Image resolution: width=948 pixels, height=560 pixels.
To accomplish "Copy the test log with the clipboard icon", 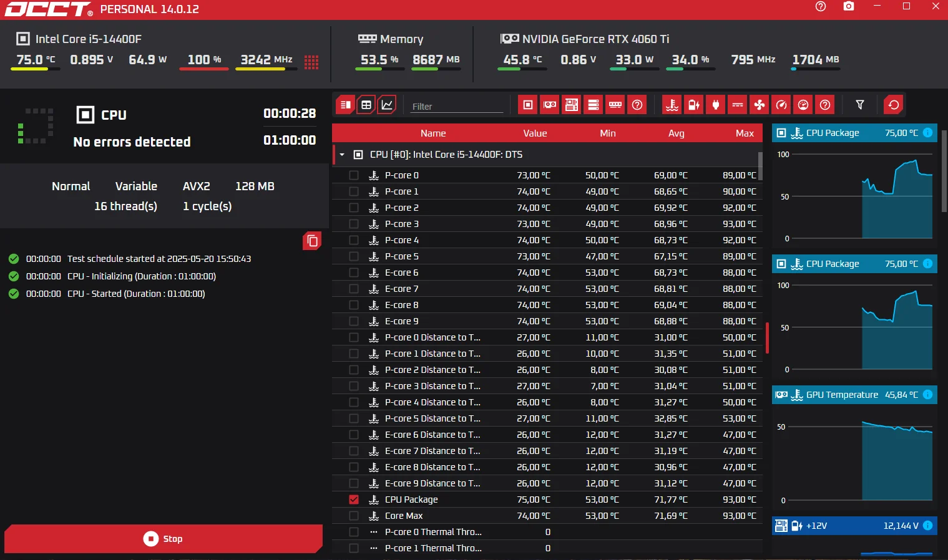I will [312, 241].
